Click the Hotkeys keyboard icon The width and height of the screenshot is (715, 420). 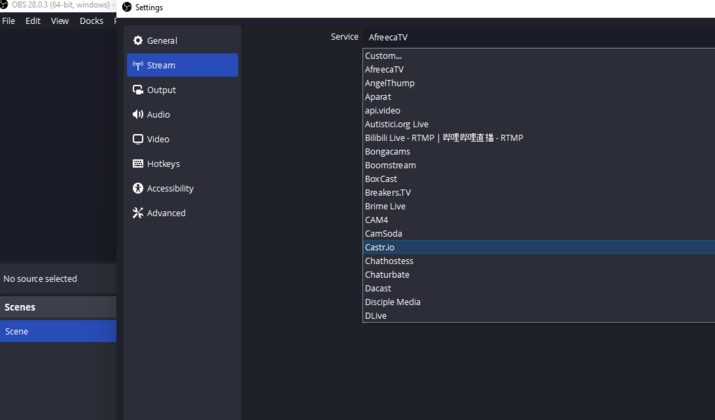(x=138, y=164)
